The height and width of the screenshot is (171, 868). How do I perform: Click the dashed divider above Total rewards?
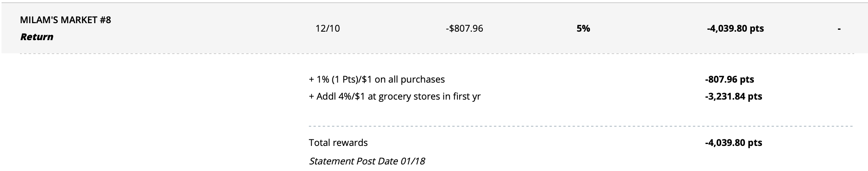[x=580, y=126]
